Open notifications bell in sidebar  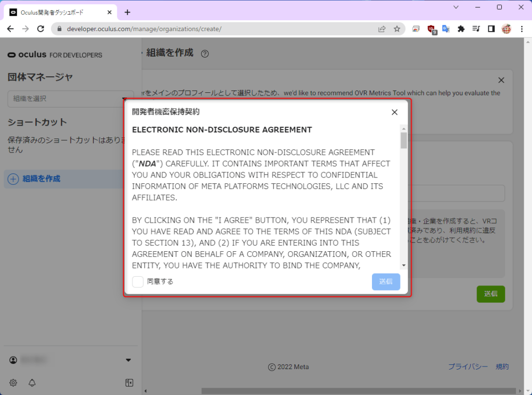click(32, 383)
